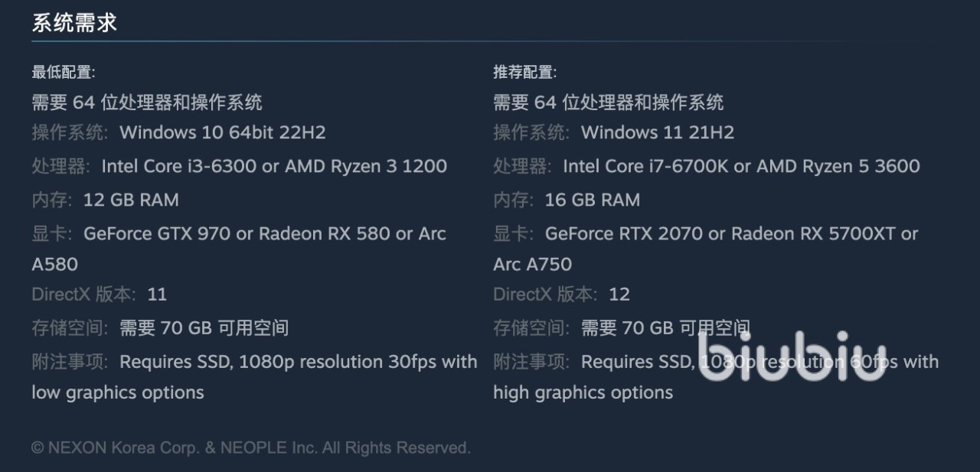Click the minimum 需要 64 位处理器和操作系统 line
This screenshot has height=472, width=980.
(x=147, y=102)
